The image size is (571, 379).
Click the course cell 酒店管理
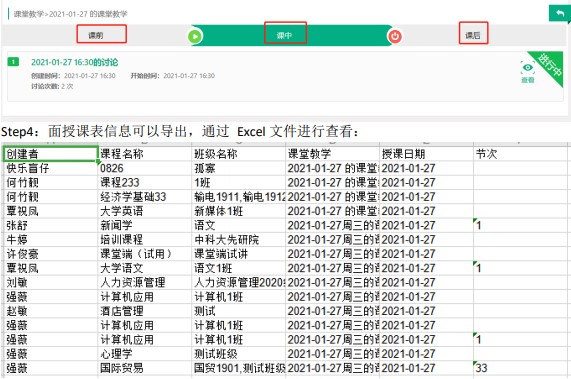[145, 311]
